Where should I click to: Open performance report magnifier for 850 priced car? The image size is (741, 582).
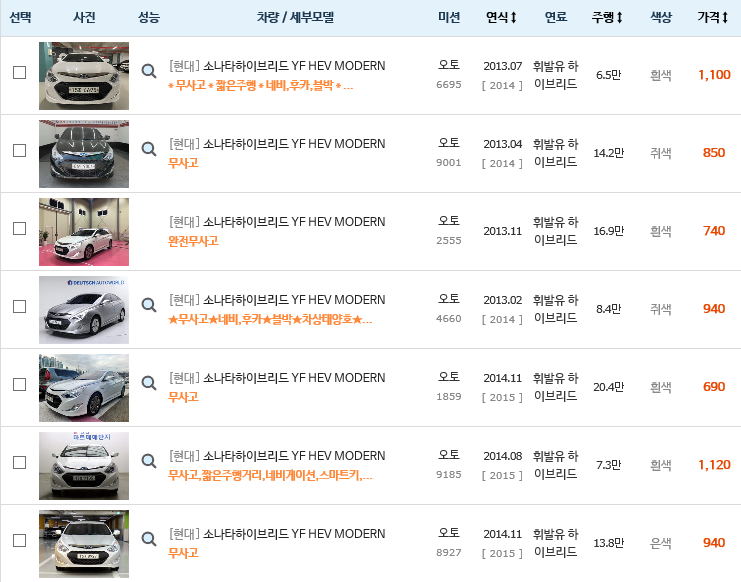click(149, 149)
